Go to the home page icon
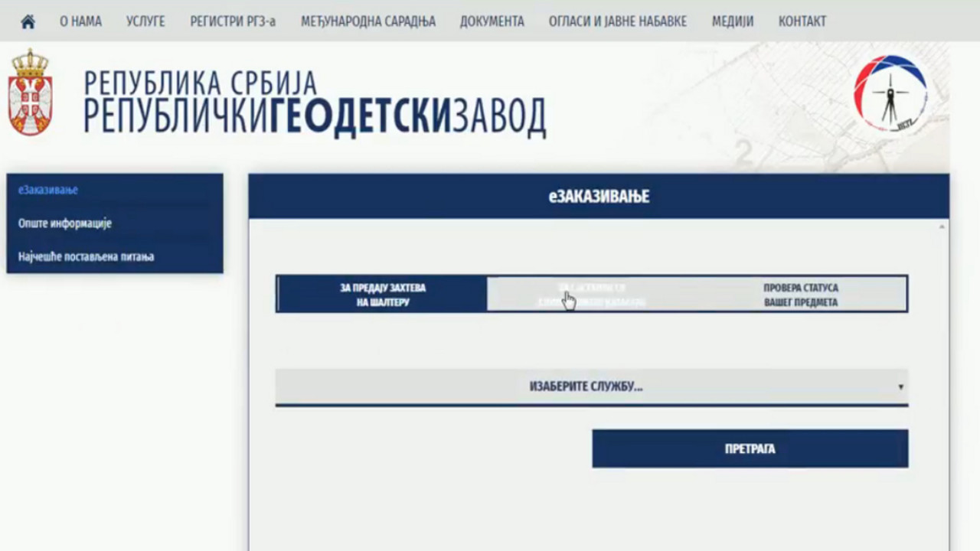This screenshot has width=980, height=551. tap(28, 21)
